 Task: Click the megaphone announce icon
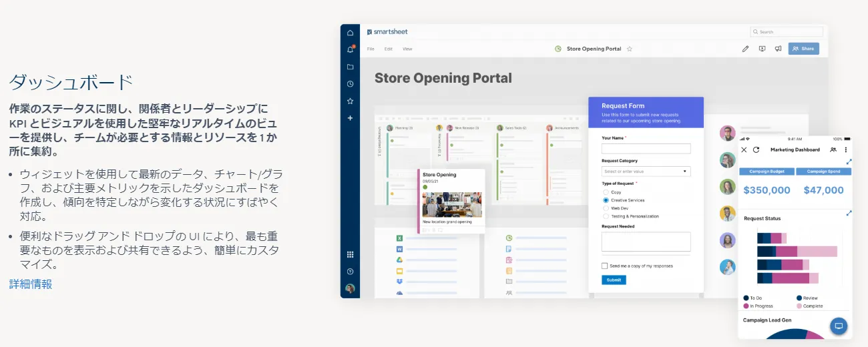pyautogui.click(x=778, y=49)
